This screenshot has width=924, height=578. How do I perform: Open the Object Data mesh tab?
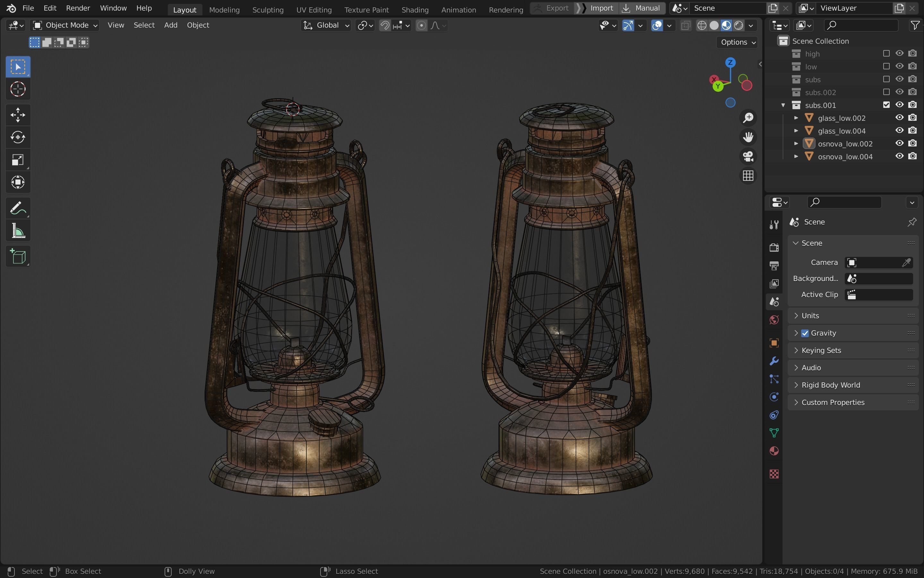[774, 433]
